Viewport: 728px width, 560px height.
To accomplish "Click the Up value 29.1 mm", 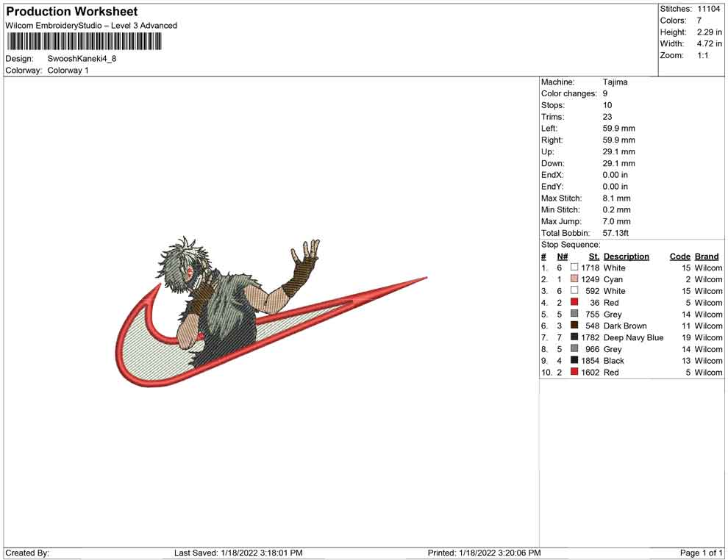I will click(x=619, y=151).
